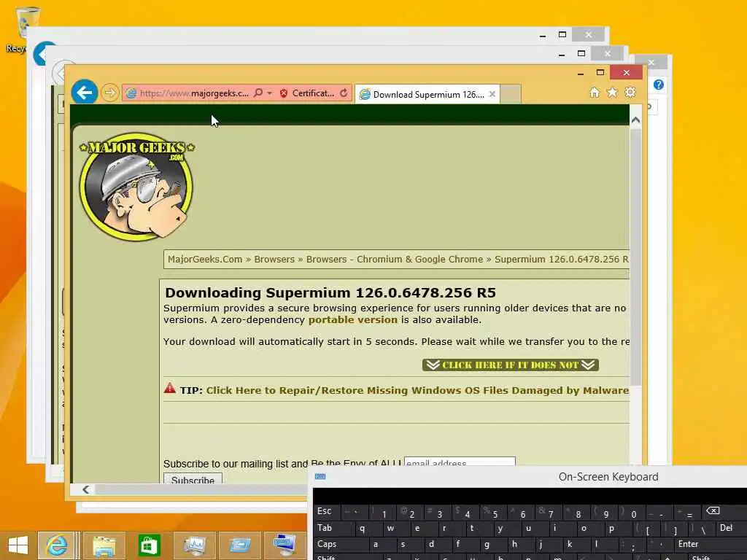
Task: Click the Subscribe button
Action: [193, 479]
